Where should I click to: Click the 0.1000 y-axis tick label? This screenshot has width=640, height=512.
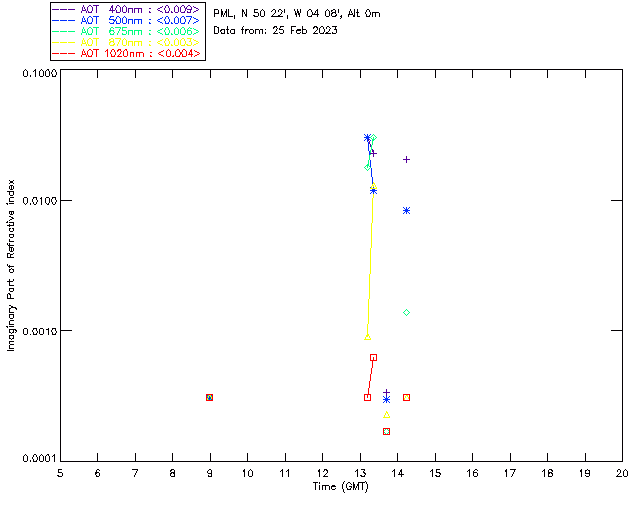pos(39,73)
